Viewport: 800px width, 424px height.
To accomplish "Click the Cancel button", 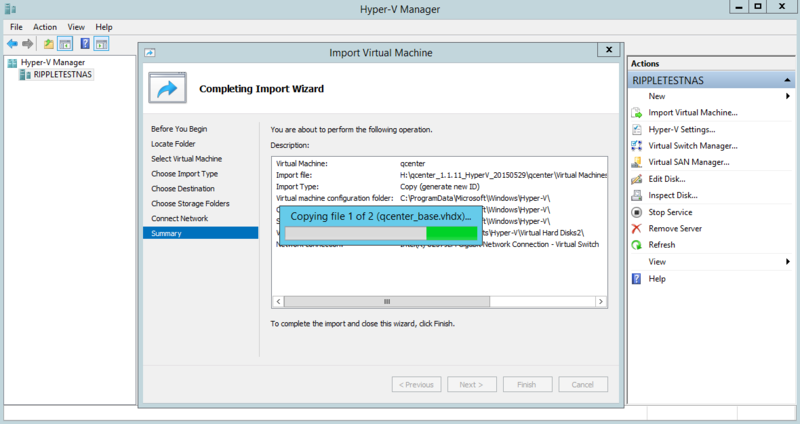I will pos(583,385).
